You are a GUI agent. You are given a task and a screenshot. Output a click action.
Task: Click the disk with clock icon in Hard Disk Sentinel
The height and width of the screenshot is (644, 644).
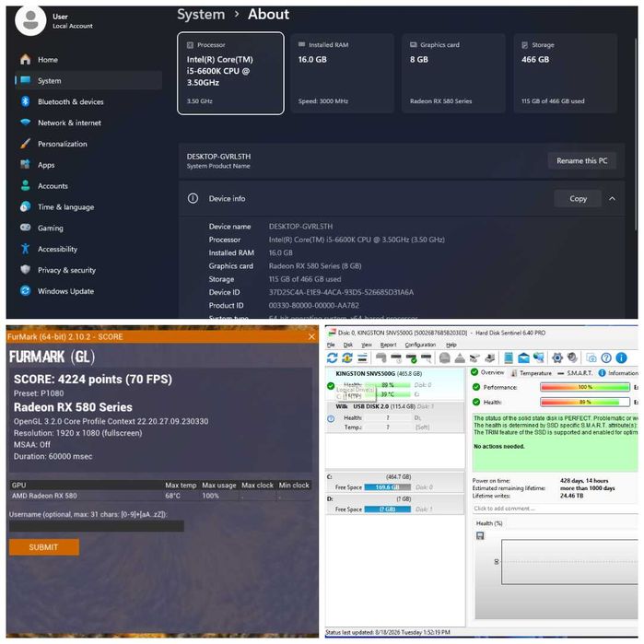[x=396, y=358]
